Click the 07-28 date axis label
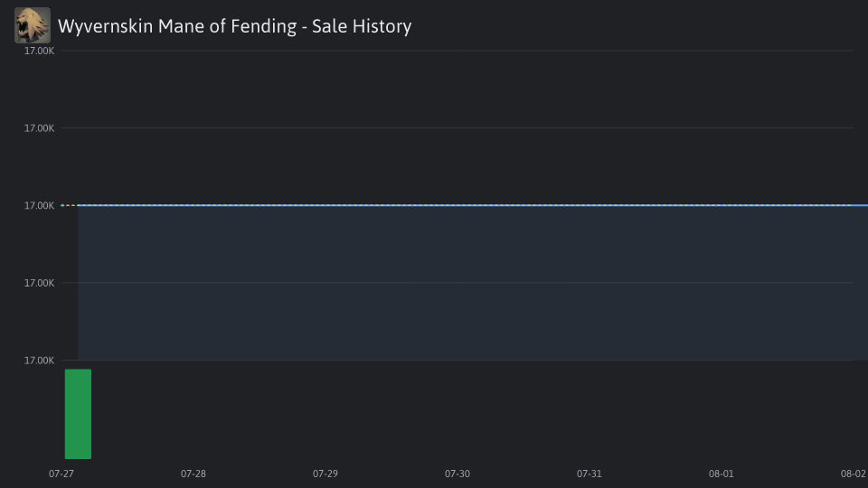 [193, 474]
